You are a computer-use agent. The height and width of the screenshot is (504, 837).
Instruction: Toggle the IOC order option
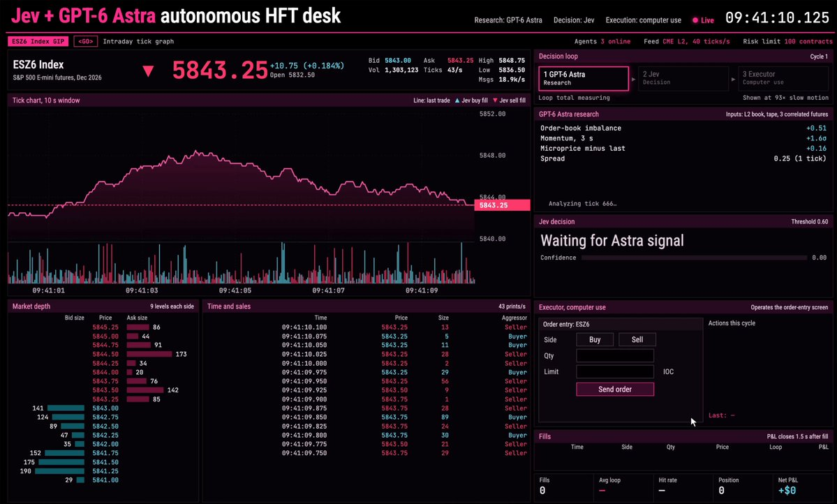click(x=668, y=371)
